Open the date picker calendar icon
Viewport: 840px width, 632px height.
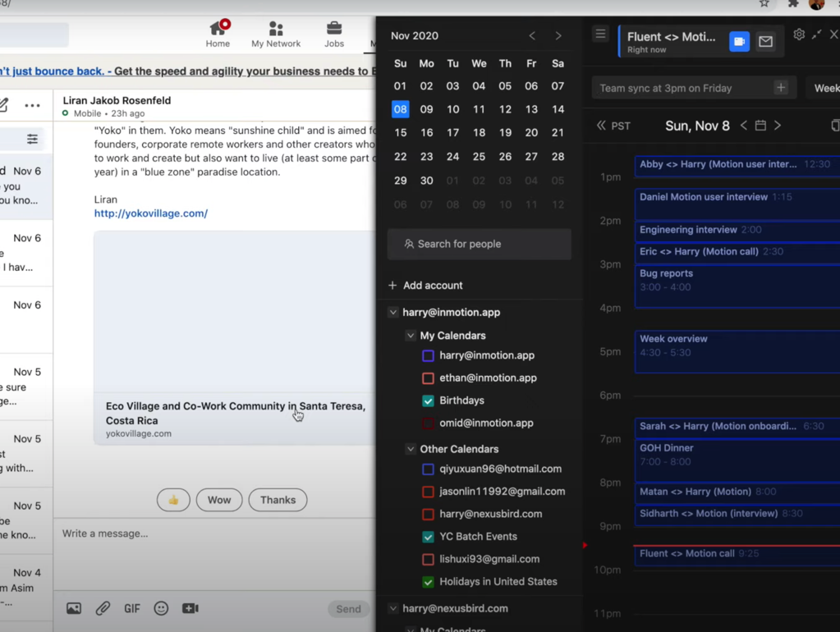[760, 126]
